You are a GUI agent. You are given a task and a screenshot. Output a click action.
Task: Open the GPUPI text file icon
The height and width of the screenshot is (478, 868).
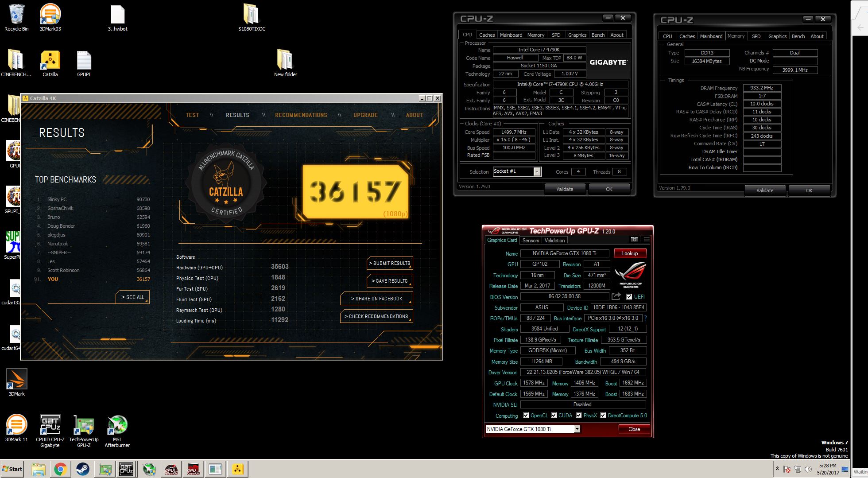click(x=84, y=63)
